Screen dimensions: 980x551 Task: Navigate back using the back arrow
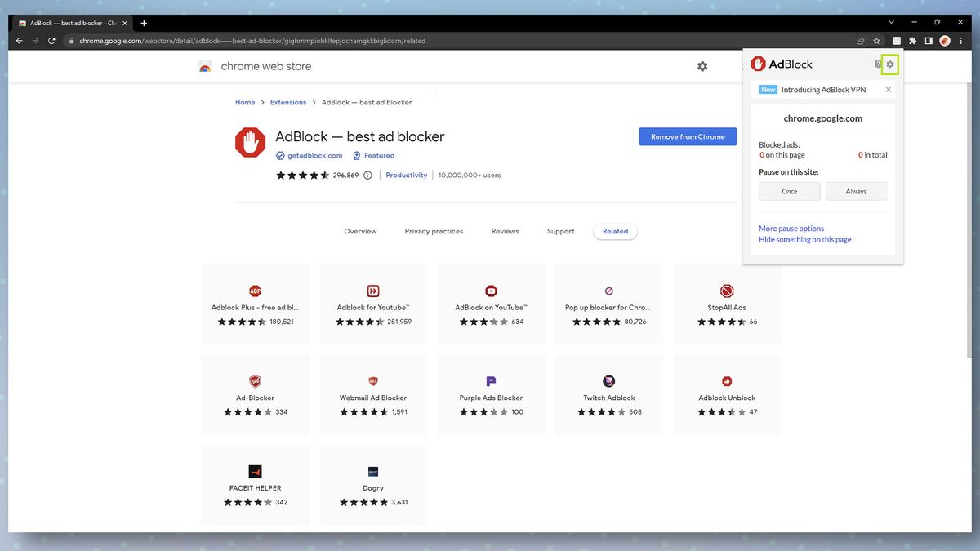[x=18, y=40]
